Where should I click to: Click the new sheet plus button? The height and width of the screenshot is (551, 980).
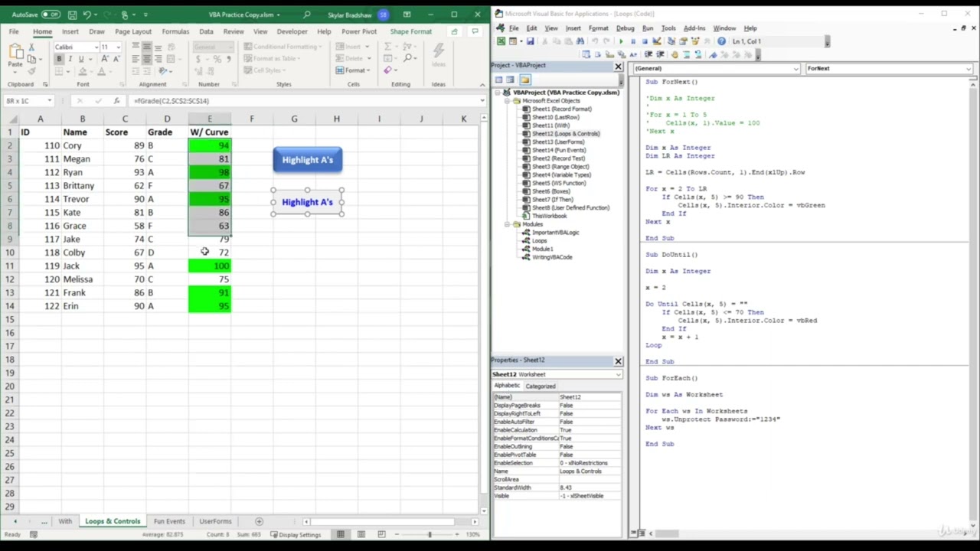tap(259, 521)
